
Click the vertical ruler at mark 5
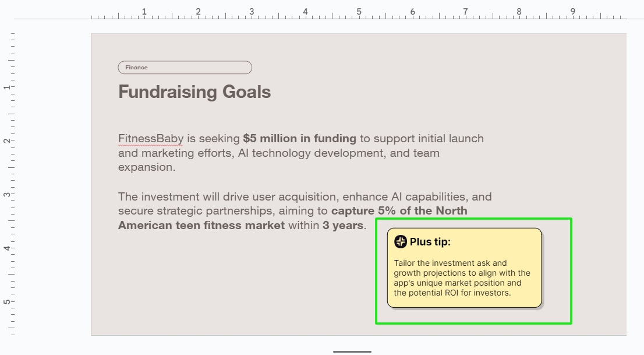point(8,301)
